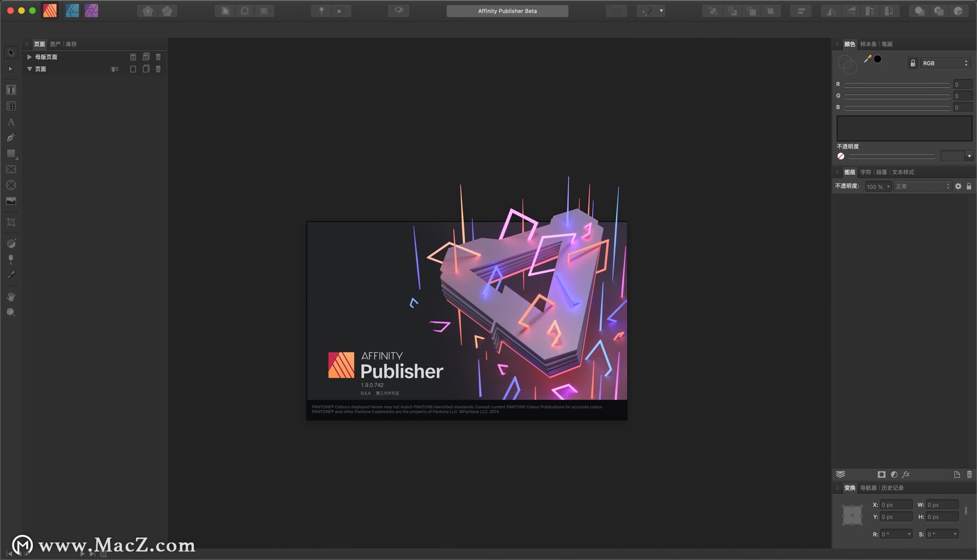Screen dimensions: 977x560
Task: Open the 正常 blend mode dropdown
Action: [922, 187]
